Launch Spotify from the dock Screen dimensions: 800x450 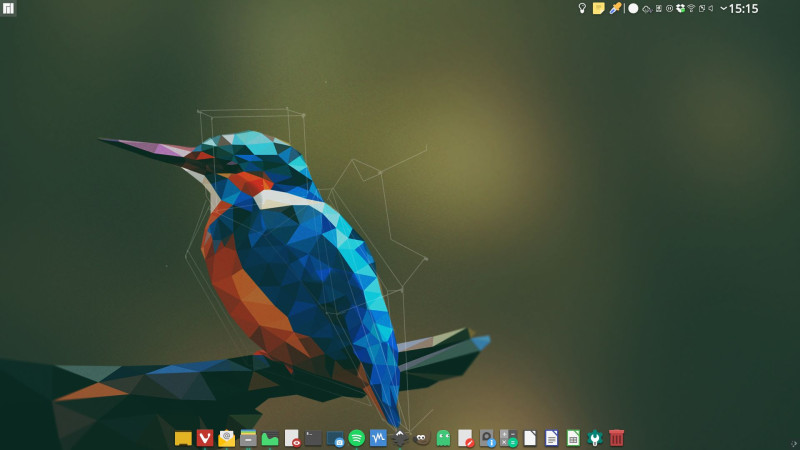(x=357, y=438)
